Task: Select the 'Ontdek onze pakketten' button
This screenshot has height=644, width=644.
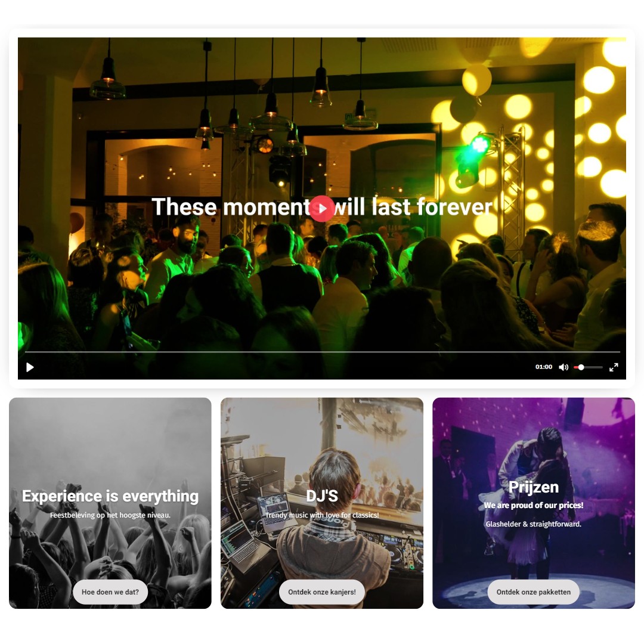Action: click(x=534, y=592)
